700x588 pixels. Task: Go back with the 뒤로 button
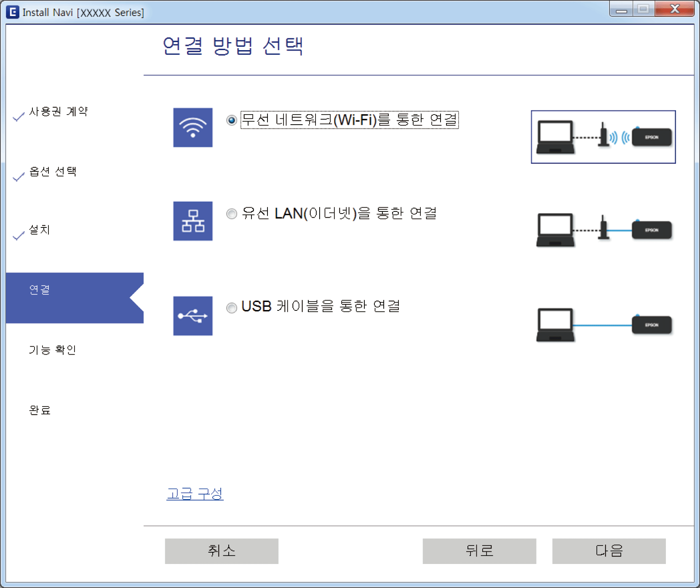coord(479,551)
